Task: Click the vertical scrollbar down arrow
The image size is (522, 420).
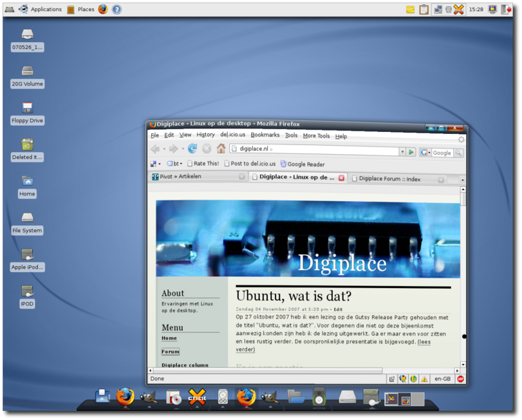Action: pyautogui.click(x=463, y=364)
